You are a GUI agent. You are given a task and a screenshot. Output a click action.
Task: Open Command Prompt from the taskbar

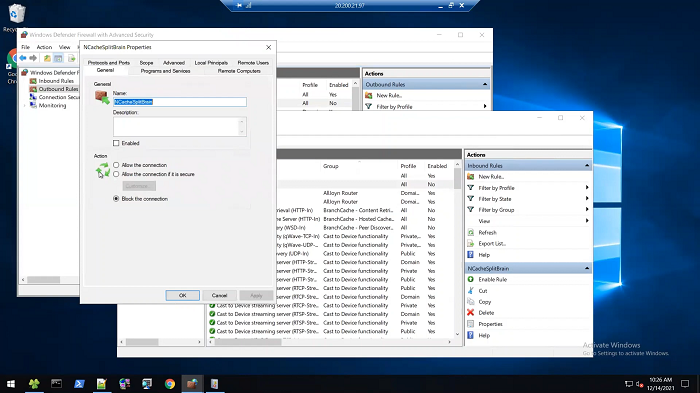56,384
